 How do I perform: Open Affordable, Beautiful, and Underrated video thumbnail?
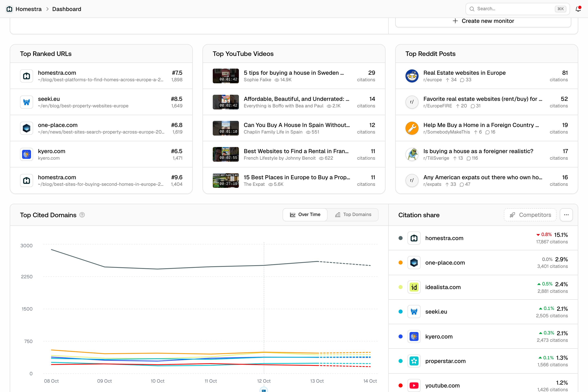226,102
